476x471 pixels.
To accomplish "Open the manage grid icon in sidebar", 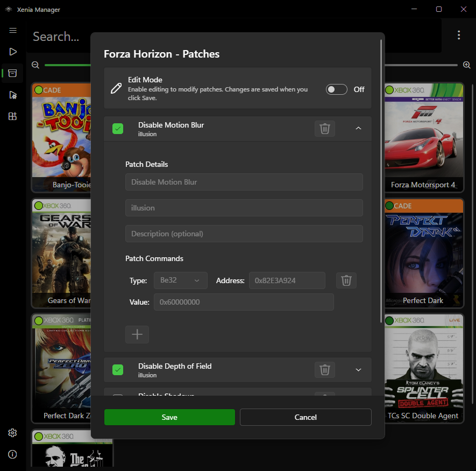I will tap(13, 116).
